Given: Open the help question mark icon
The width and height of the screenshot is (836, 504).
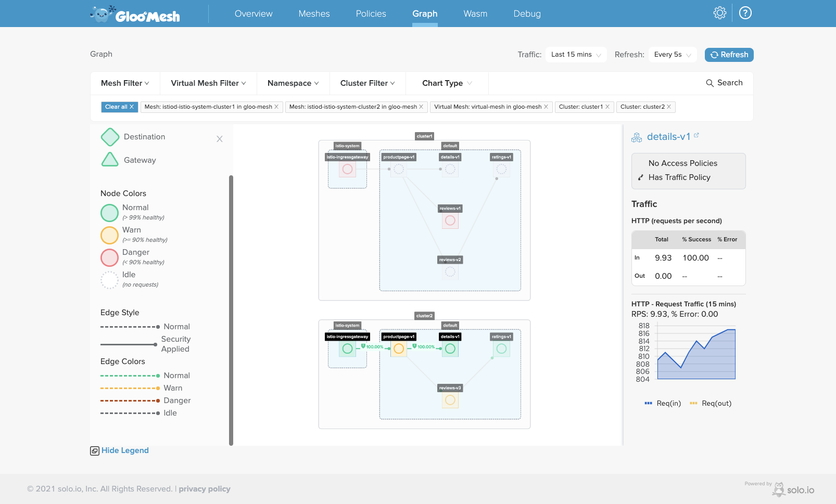Looking at the screenshot, I should tap(745, 13).
